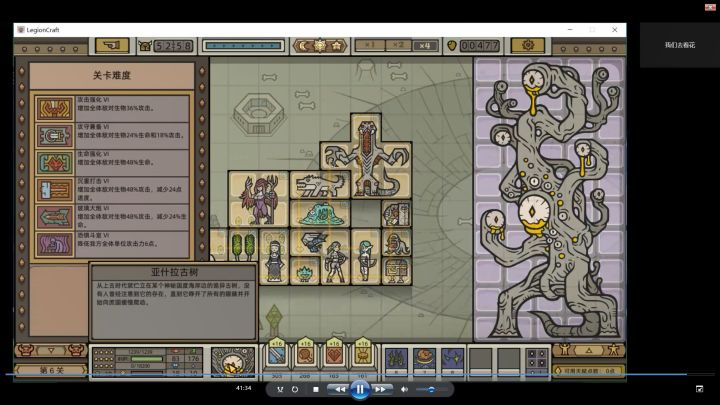Click the 关卡难度 panel header
The width and height of the screenshot is (720, 405).
112,75
